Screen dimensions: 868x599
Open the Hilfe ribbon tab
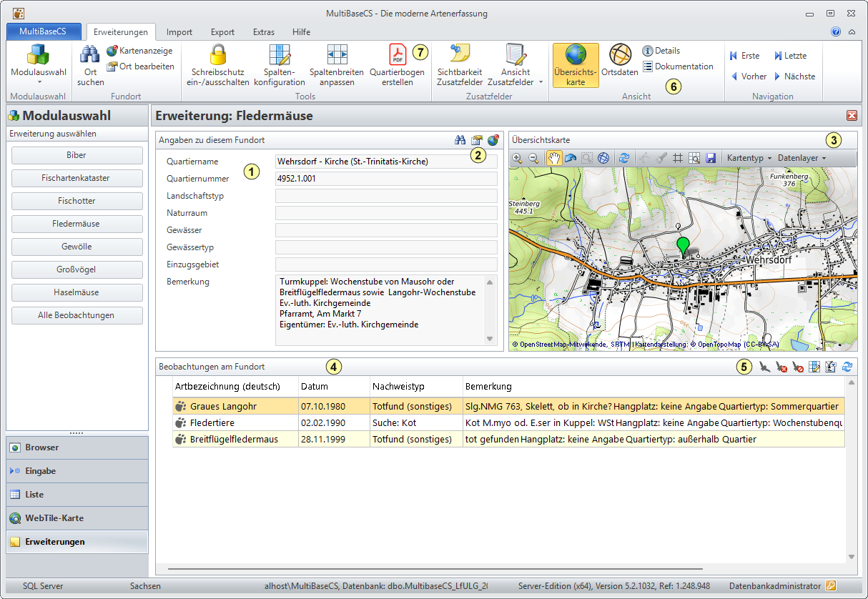tap(301, 31)
